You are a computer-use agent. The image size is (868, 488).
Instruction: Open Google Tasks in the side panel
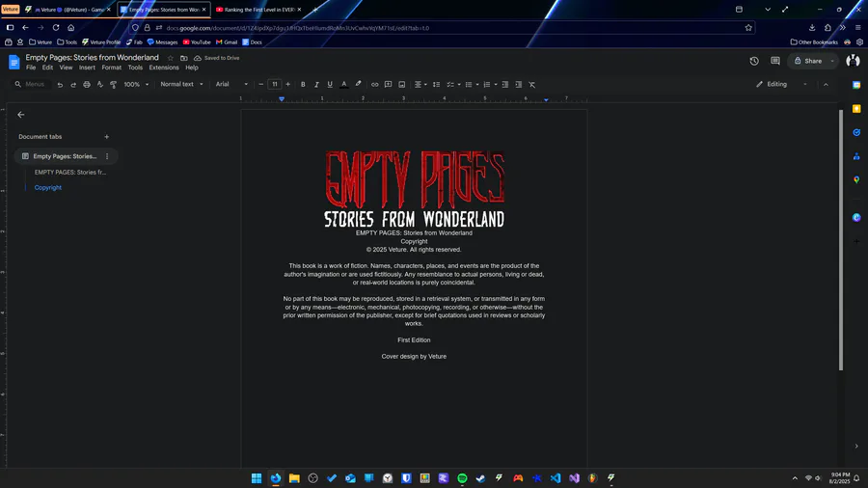pyautogui.click(x=856, y=132)
